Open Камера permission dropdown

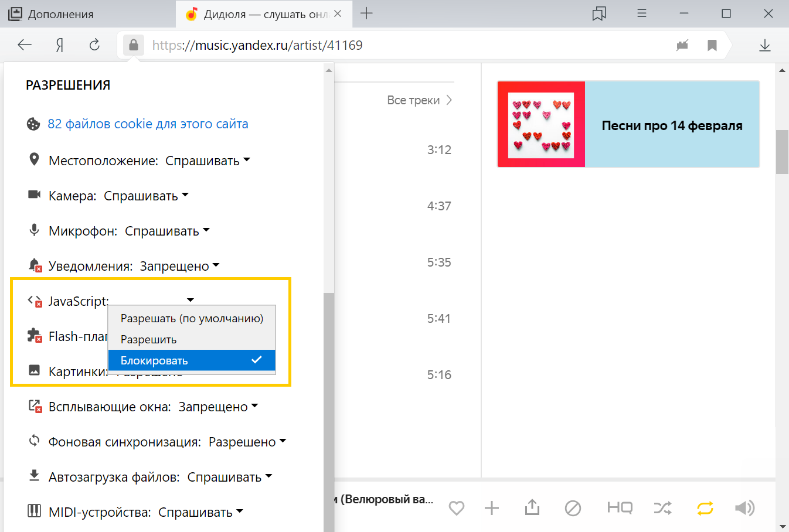[x=146, y=196]
